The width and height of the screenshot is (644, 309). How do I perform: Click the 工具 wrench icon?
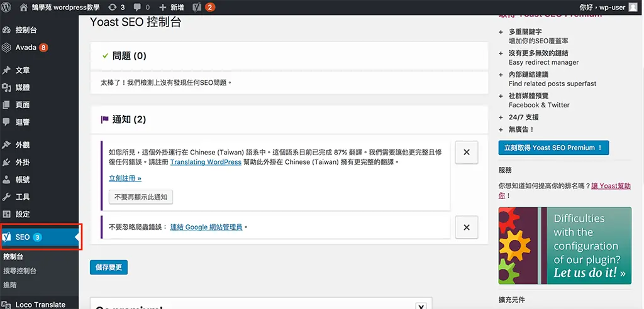6,197
